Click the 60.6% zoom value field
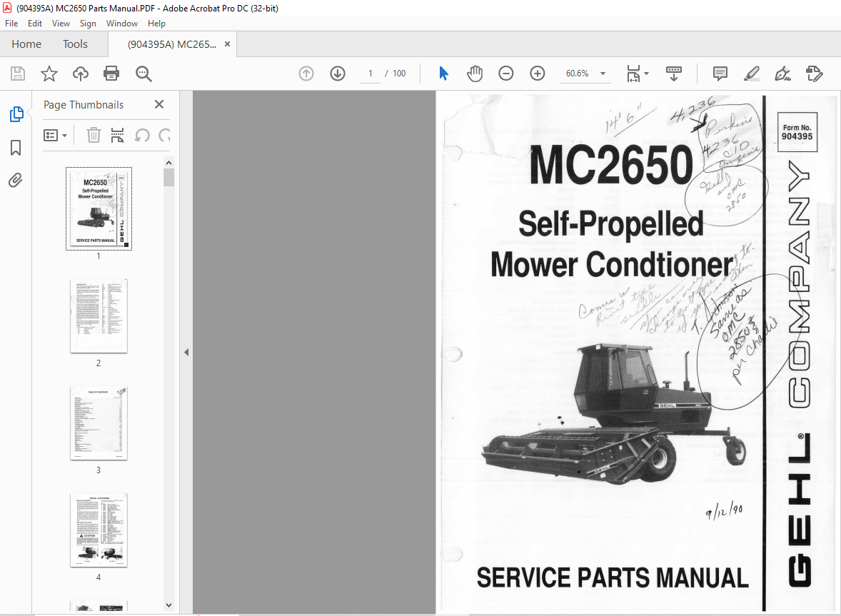 [x=578, y=74]
